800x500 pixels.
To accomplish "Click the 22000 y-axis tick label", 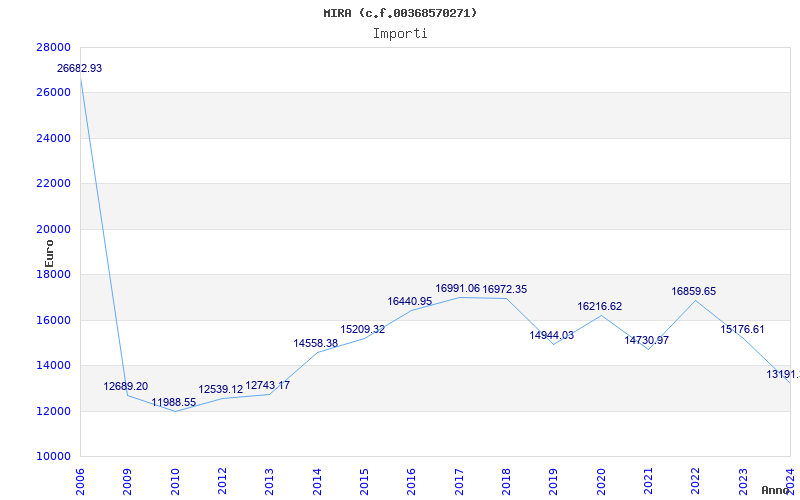I will 54,184.
